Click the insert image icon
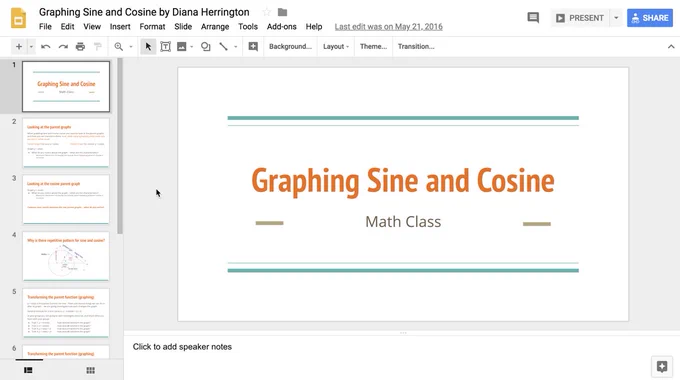The height and width of the screenshot is (380, 680). point(182,46)
